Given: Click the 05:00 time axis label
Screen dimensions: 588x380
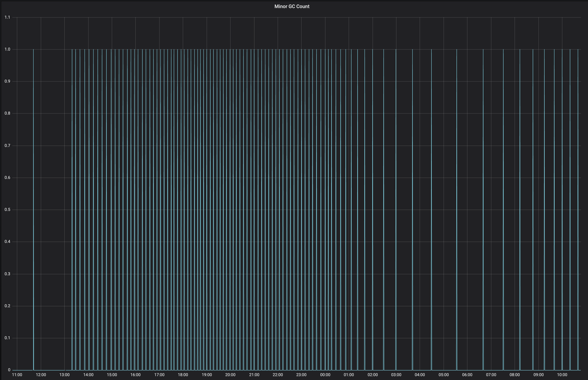Looking at the screenshot, I should (x=444, y=375).
